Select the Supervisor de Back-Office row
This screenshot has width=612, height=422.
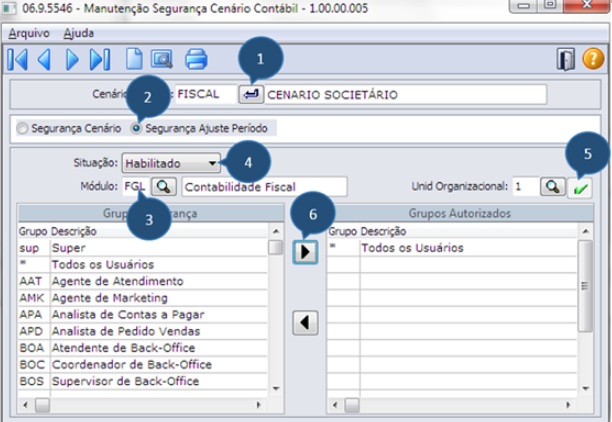tap(142, 381)
